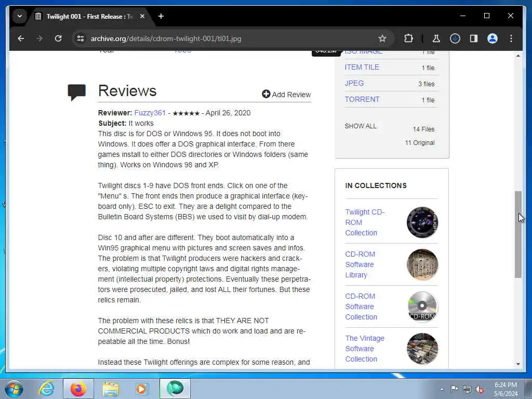The height and width of the screenshot is (399, 532).
Task: Open the Chrome profile avatar
Action: pos(493,38)
